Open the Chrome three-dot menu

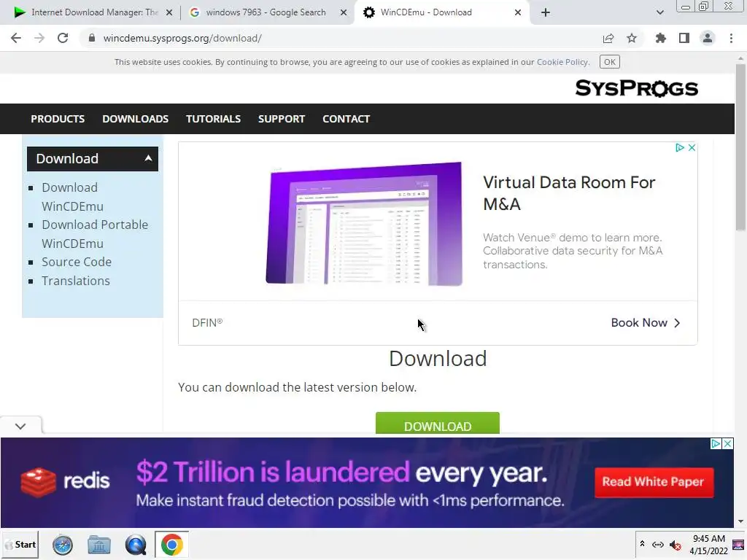click(731, 38)
